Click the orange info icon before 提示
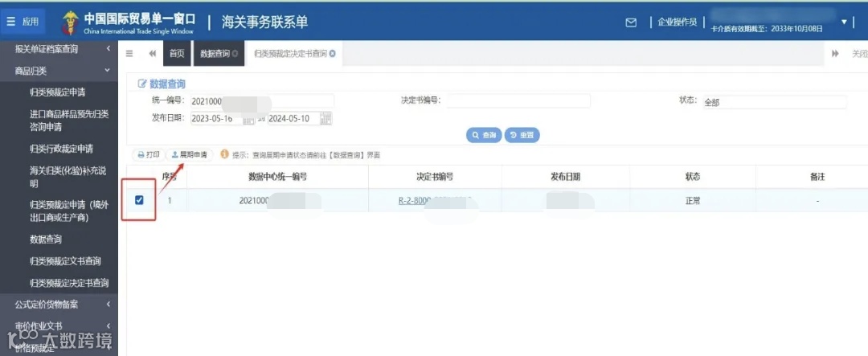 pos(224,154)
